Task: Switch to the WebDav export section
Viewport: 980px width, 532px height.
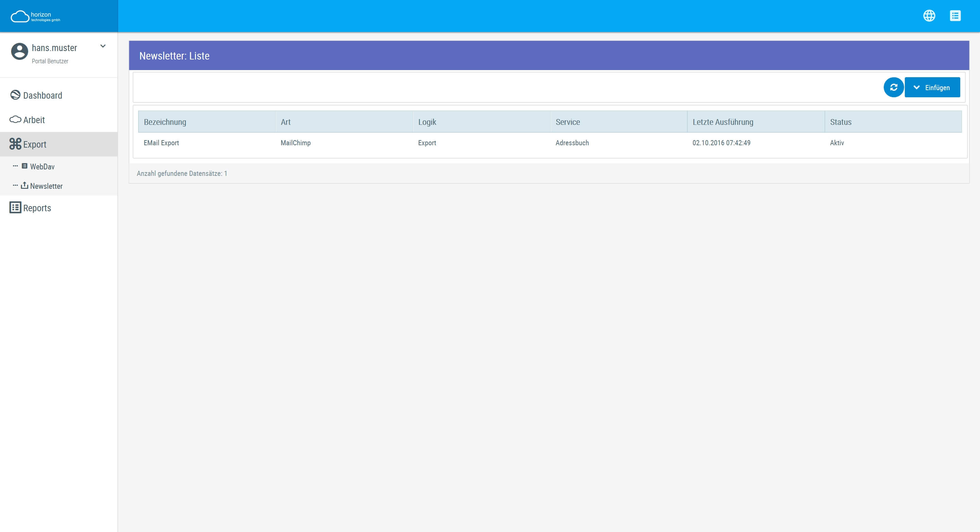Action: point(42,167)
